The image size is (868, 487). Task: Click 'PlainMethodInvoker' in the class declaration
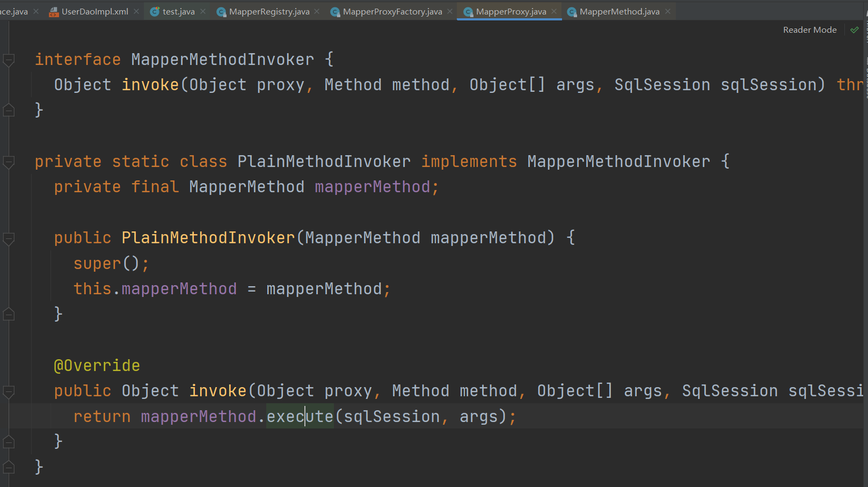[324, 162]
